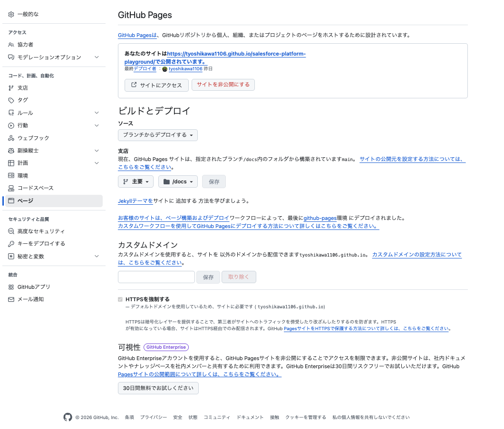
Task: Click the key icon beside キーをデプロイする
Action: 11,244
